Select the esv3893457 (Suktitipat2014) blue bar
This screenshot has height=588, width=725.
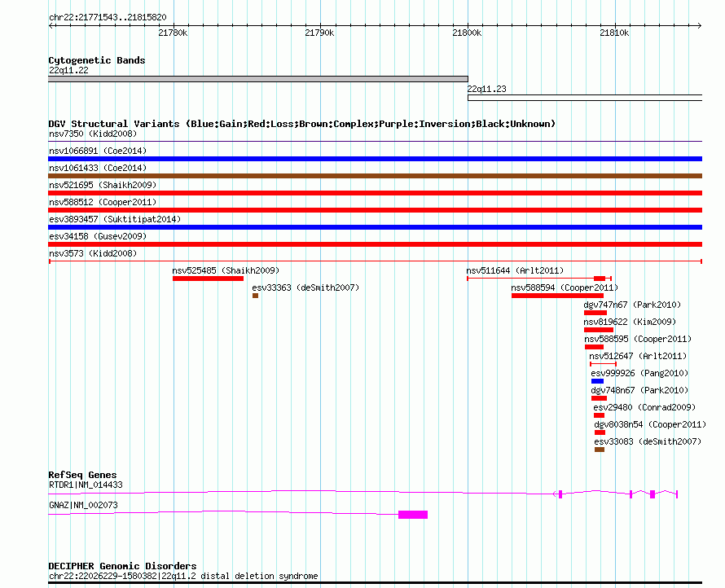click(375, 227)
